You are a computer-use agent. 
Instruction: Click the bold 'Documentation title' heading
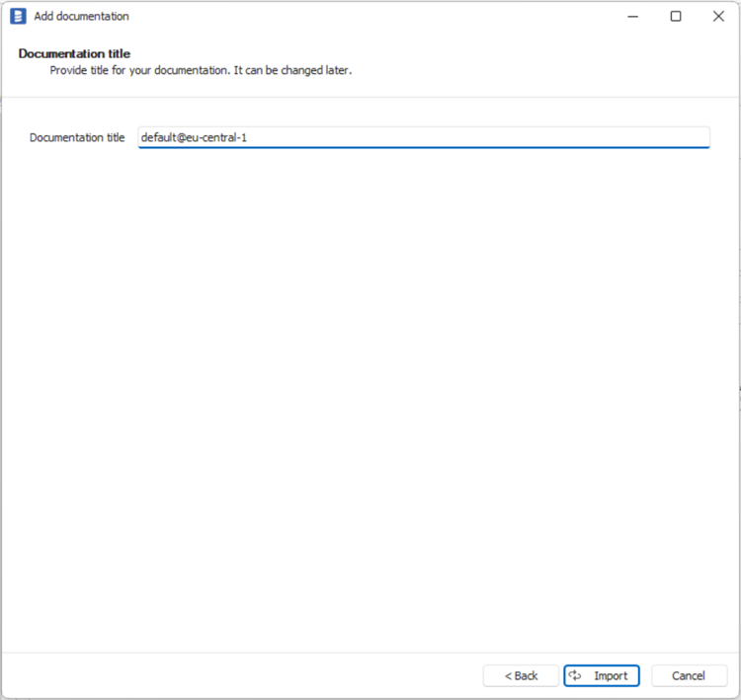pos(74,53)
